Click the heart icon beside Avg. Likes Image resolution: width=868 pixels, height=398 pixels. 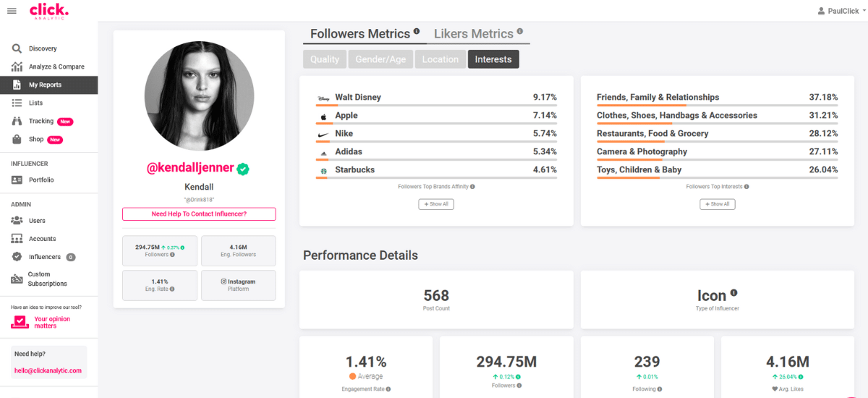774,389
